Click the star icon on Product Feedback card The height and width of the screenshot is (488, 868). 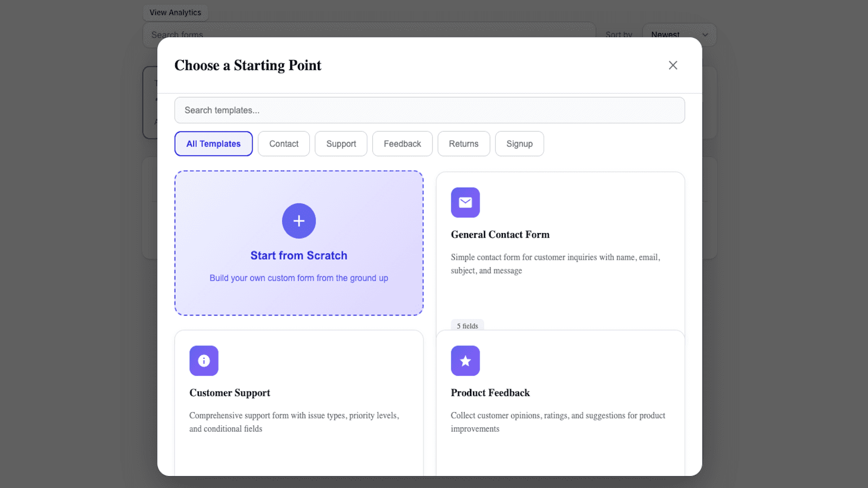coord(465,361)
